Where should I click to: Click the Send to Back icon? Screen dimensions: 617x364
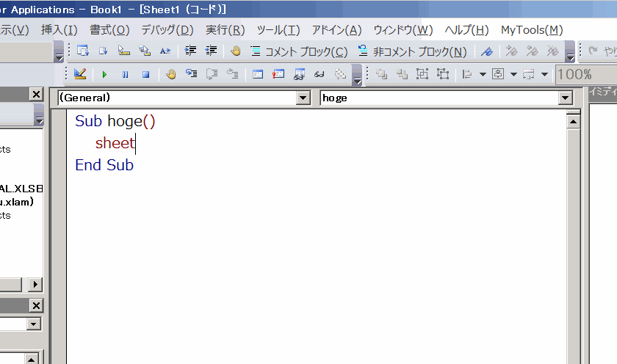[402, 74]
